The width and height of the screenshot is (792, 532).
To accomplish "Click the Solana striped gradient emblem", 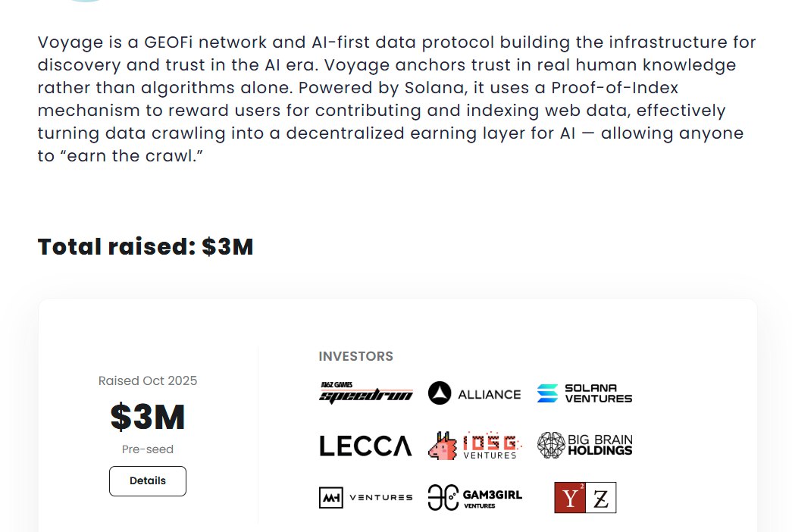I will (547, 393).
